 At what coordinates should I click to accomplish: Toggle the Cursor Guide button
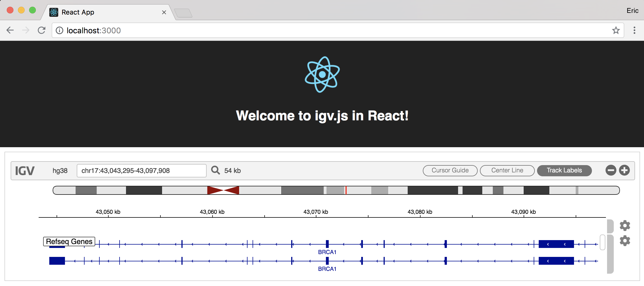pos(450,170)
